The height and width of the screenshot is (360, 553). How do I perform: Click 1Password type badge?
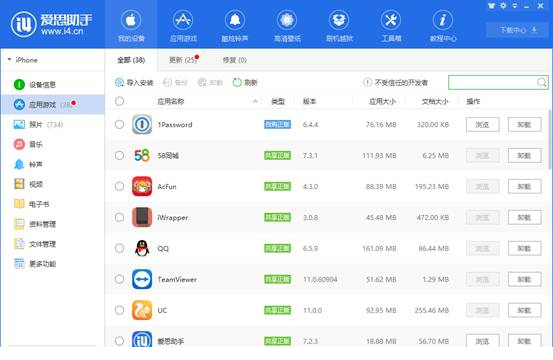click(x=278, y=124)
